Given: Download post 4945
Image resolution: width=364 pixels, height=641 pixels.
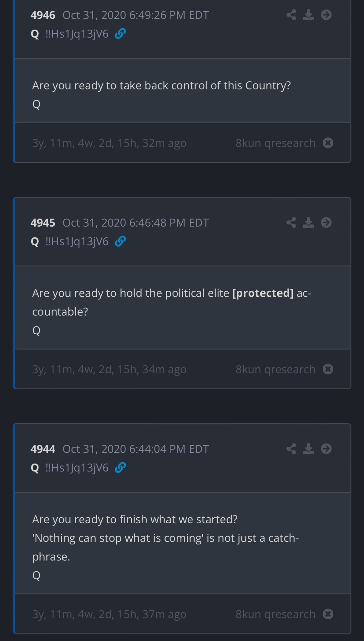Looking at the screenshot, I should pos(309,223).
